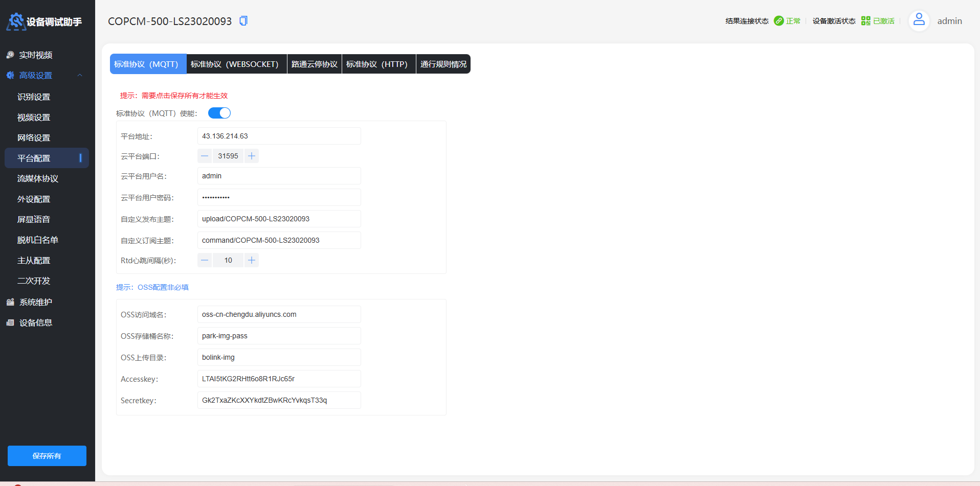Click the COPCM-500-LS23020093 device title
This screenshot has height=486, width=980.
coord(170,21)
